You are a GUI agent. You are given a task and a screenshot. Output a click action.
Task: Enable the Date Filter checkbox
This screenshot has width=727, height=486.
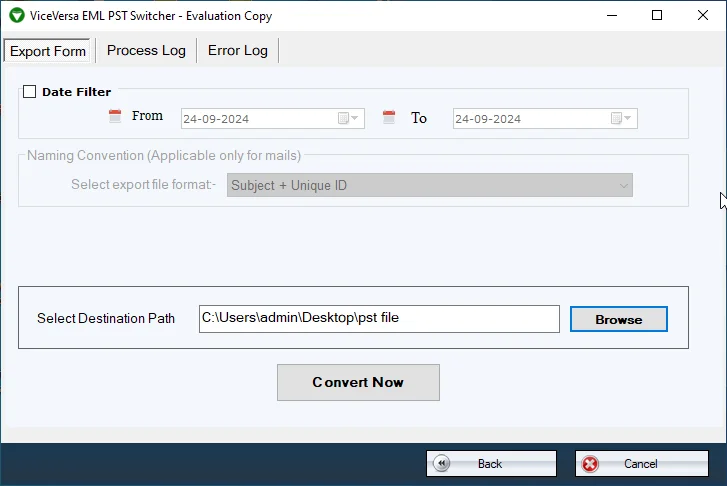coord(30,91)
